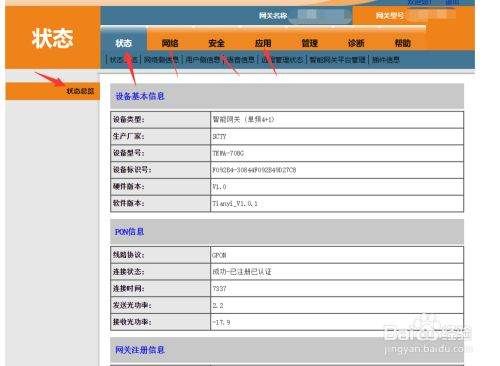Open the 诊断 tab

click(356, 43)
